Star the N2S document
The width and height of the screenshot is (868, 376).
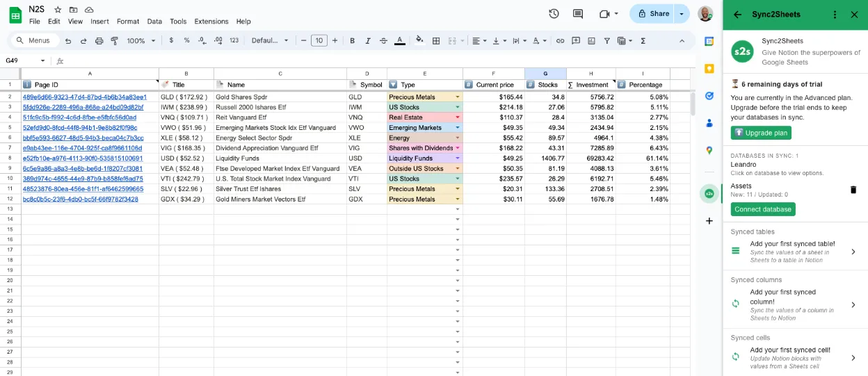pyautogui.click(x=58, y=10)
